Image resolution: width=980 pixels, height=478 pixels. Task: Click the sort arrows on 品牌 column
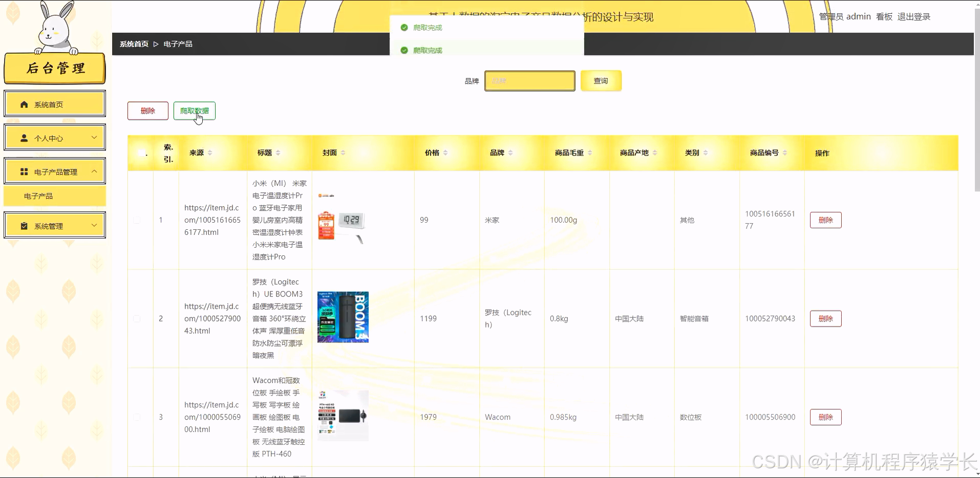(510, 153)
